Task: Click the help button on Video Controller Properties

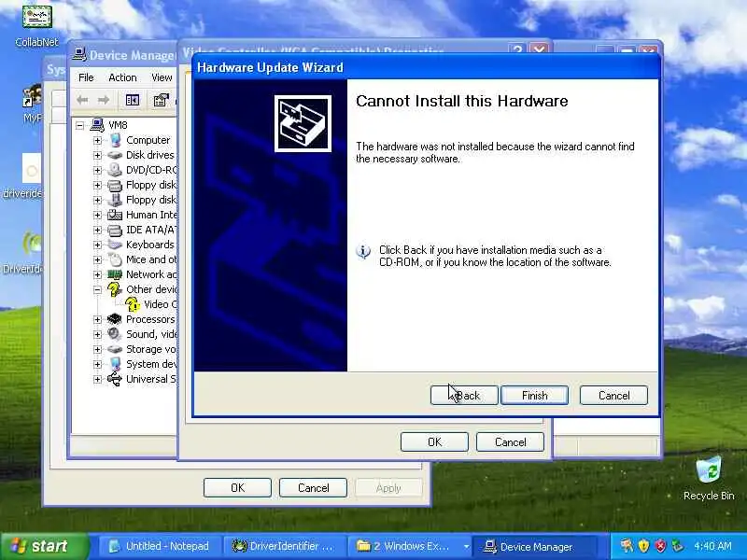Action: [x=517, y=49]
